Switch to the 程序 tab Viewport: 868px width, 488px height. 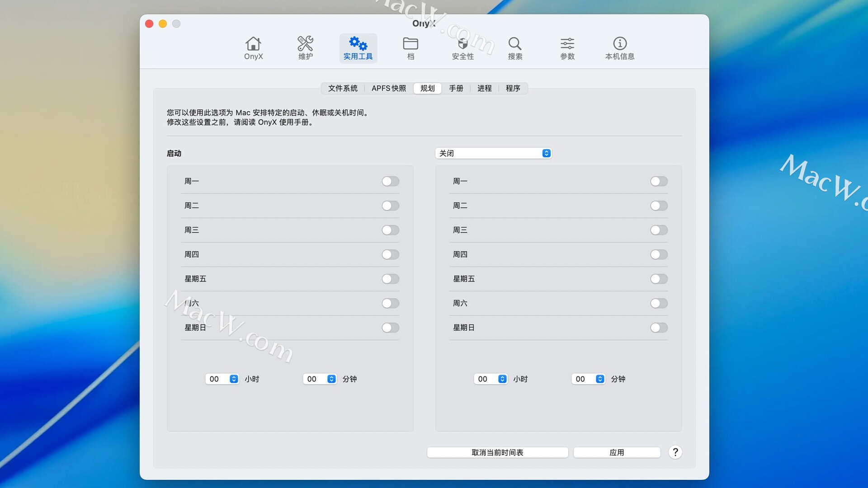513,88
